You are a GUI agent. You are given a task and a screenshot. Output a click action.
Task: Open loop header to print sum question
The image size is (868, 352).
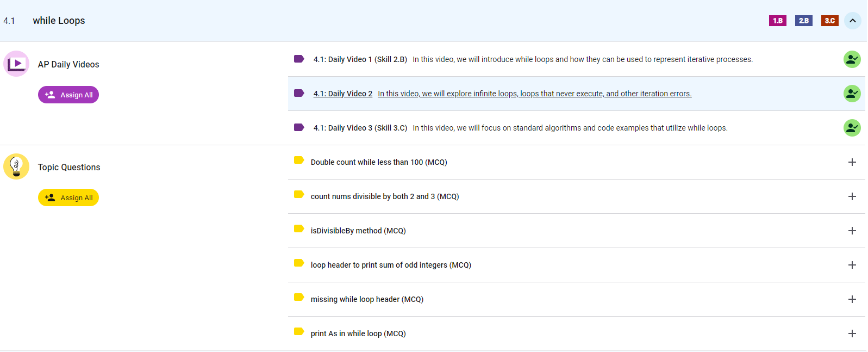[x=390, y=265]
